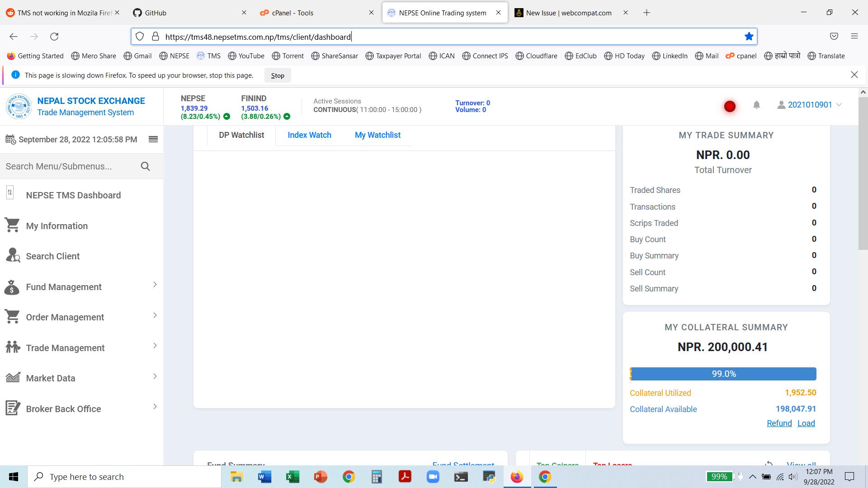868x488 pixels.
Task: Click the Order Management cart icon
Action: pos(12,316)
